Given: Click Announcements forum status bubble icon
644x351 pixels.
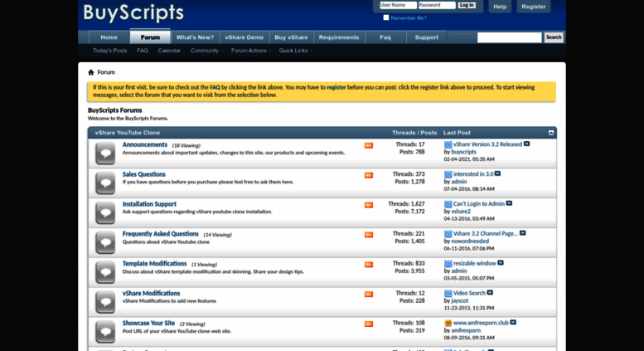Looking at the screenshot, I should [105, 154].
